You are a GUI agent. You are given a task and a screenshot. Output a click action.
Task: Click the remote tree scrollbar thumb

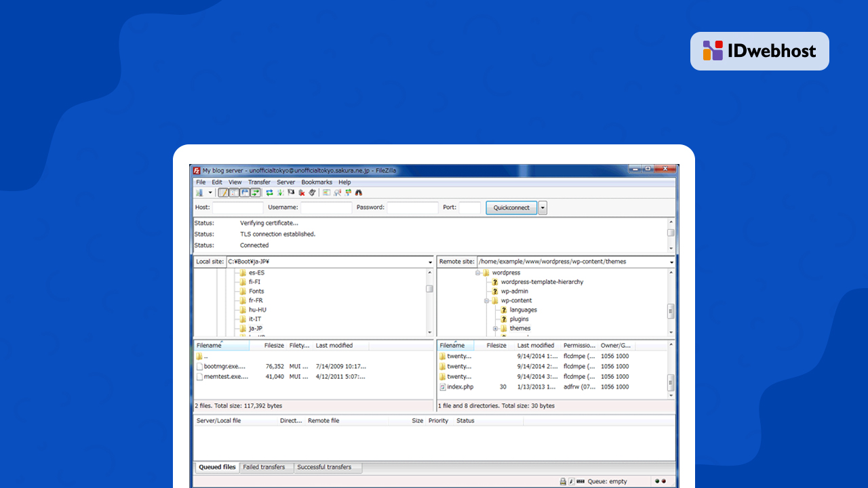click(671, 311)
